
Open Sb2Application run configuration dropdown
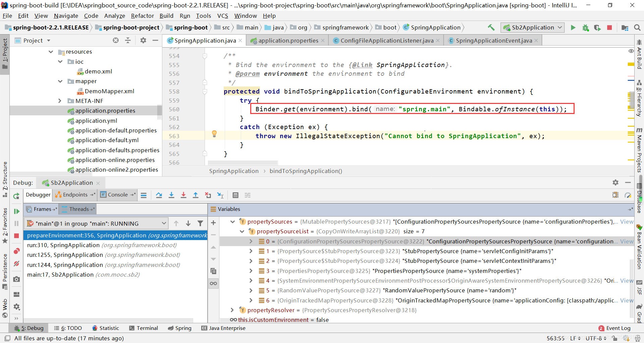(533, 27)
